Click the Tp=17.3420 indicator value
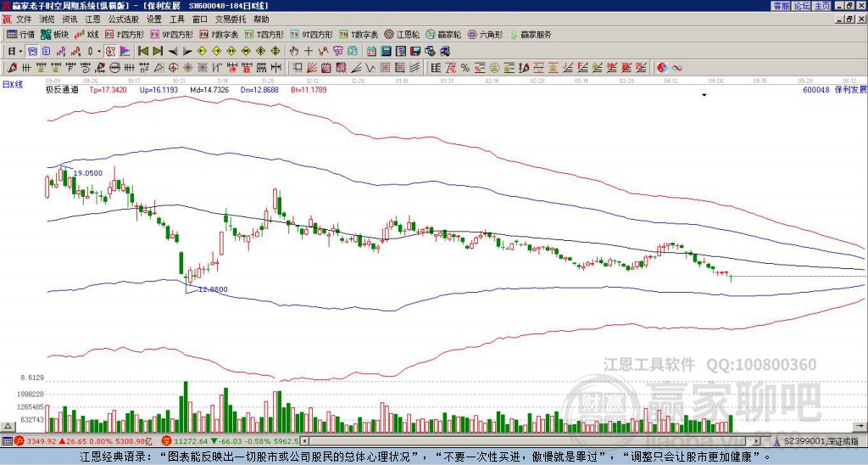 coord(108,89)
